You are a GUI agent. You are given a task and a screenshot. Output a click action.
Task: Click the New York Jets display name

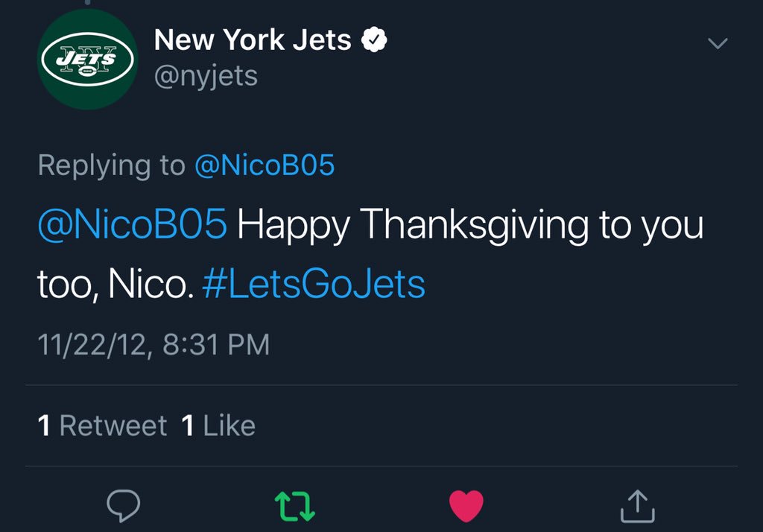click(253, 40)
